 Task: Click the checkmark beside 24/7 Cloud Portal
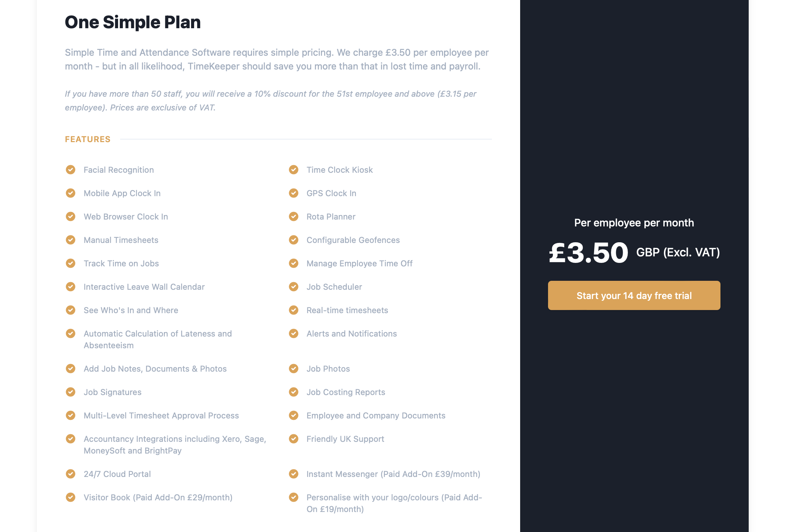pos(71,474)
